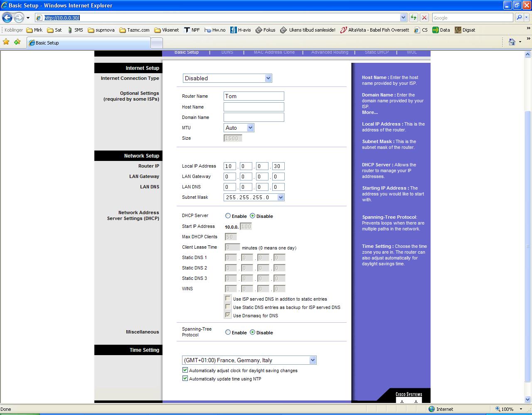Open the Subnet Mask dropdown

pyautogui.click(x=254, y=197)
